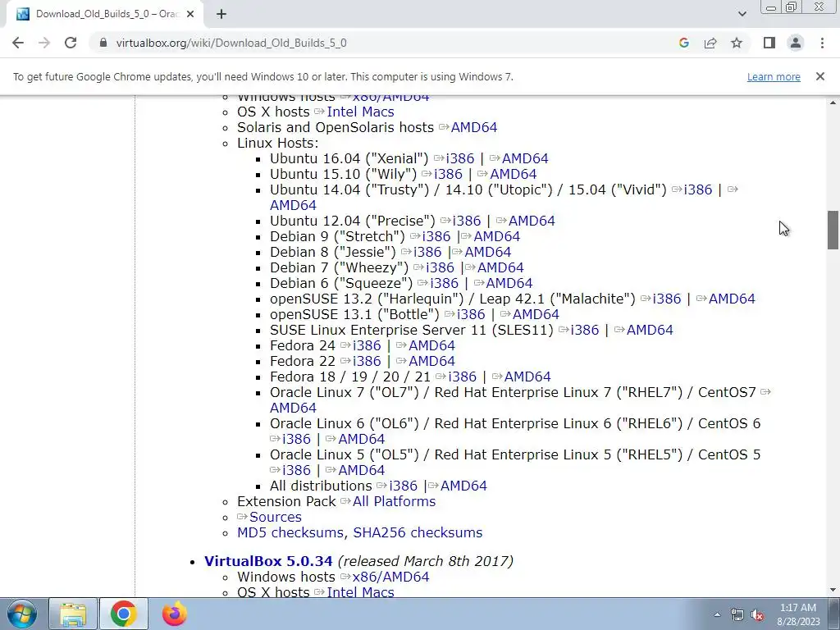Image resolution: width=840 pixels, height=630 pixels.
Task: Download Ubuntu 16.04 Xenial AMD64
Action: point(525,158)
